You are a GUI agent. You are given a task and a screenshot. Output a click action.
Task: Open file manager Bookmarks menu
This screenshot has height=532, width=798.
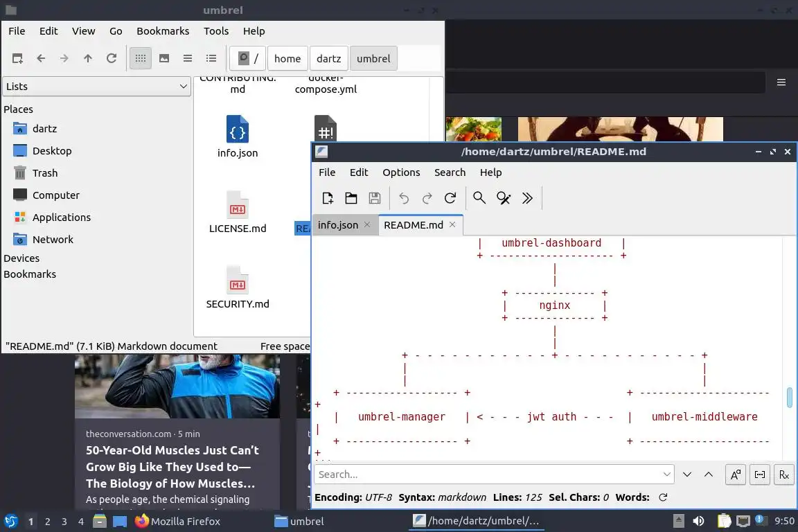[163, 31]
